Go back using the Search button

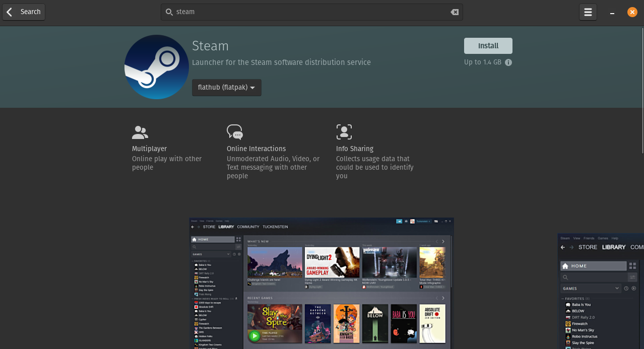[24, 12]
